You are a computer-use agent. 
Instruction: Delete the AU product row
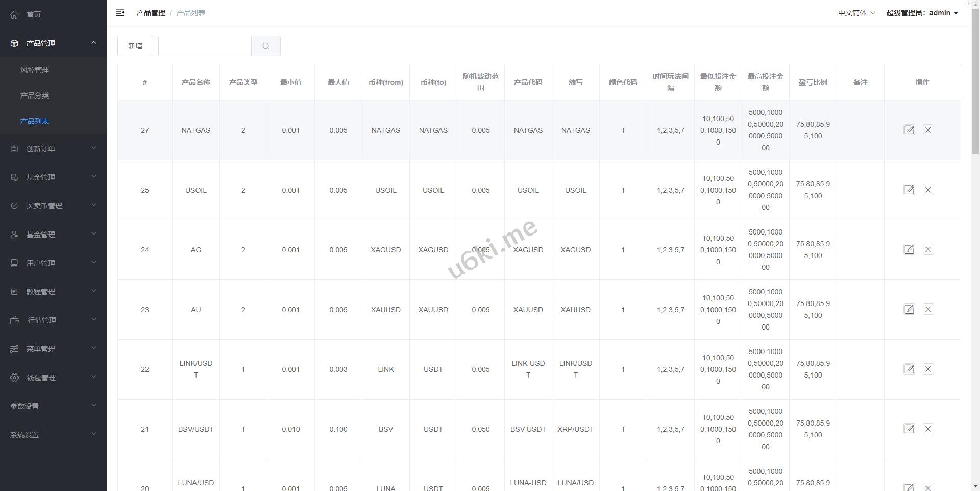(928, 309)
